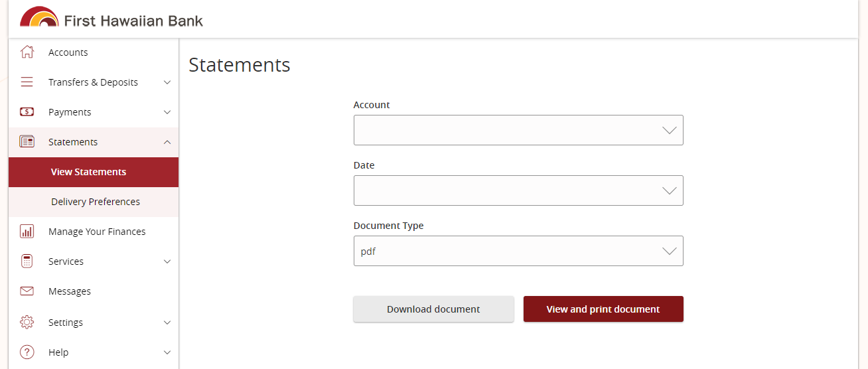Viewport: 868px width, 369px height.
Task: Click the Download document button
Action: point(433,309)
